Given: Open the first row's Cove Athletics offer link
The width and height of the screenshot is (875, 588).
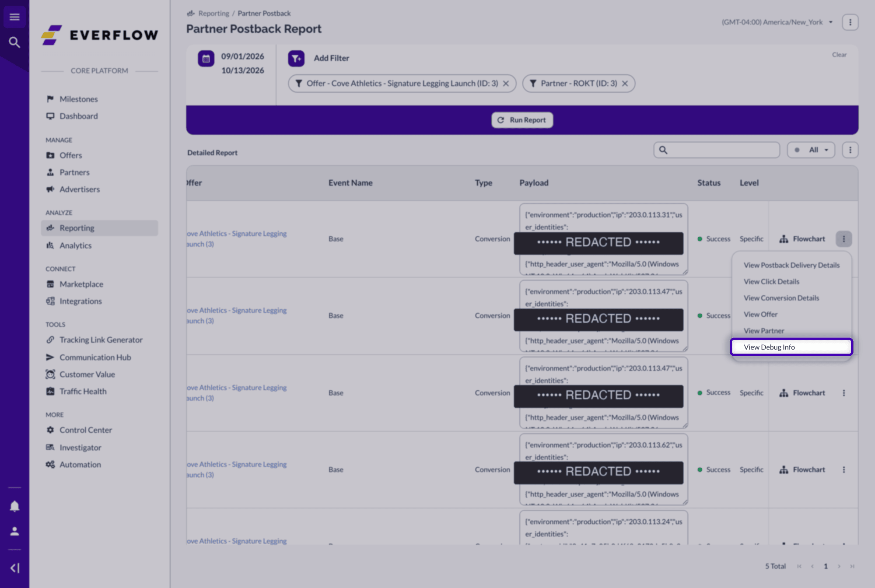Looking at the screenshot, I should (x=237, y=239).
